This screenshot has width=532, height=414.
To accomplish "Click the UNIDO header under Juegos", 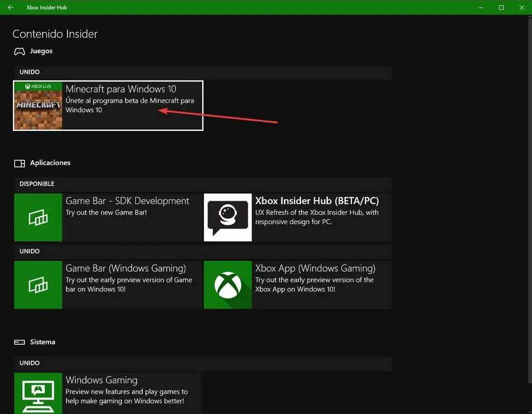I will pyautogui.click(x=203, y=72).
